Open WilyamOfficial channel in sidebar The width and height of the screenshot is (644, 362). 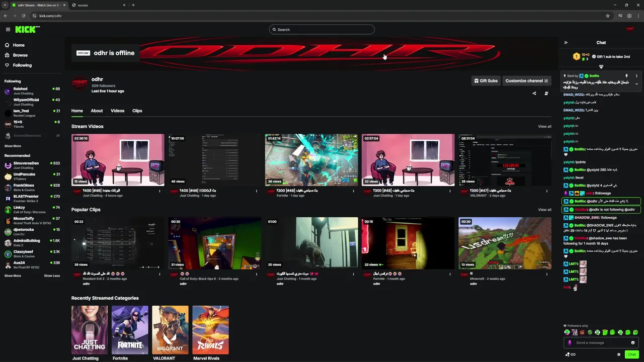pos(32,102)
